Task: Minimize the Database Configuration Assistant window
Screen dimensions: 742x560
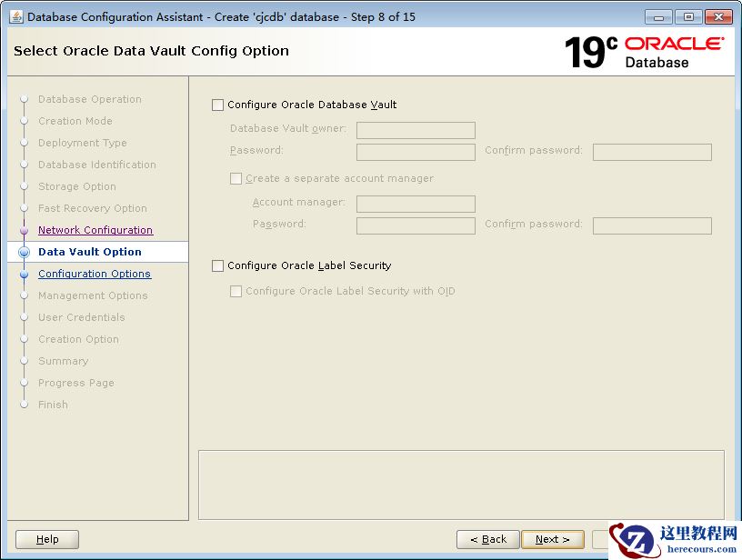Action: pyautogui.click(x=658, y=17)
